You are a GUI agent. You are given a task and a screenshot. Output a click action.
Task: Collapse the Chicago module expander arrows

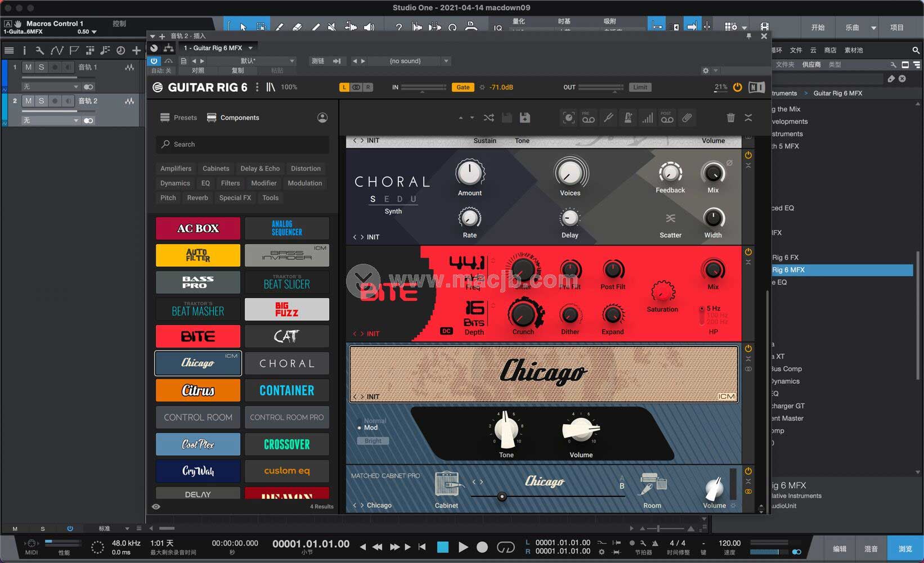pyautogui.click(x=748, y=359)
